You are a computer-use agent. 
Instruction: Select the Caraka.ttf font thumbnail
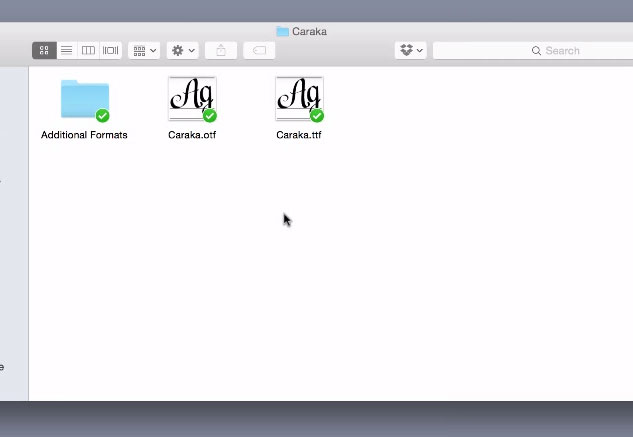click(299, 99)
